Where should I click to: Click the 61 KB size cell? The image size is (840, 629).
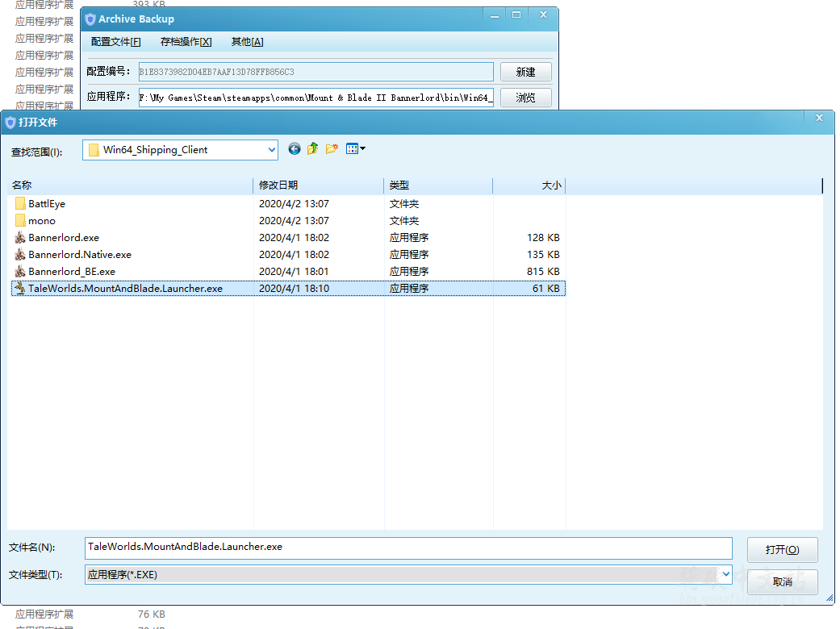[x=546, y=288]
